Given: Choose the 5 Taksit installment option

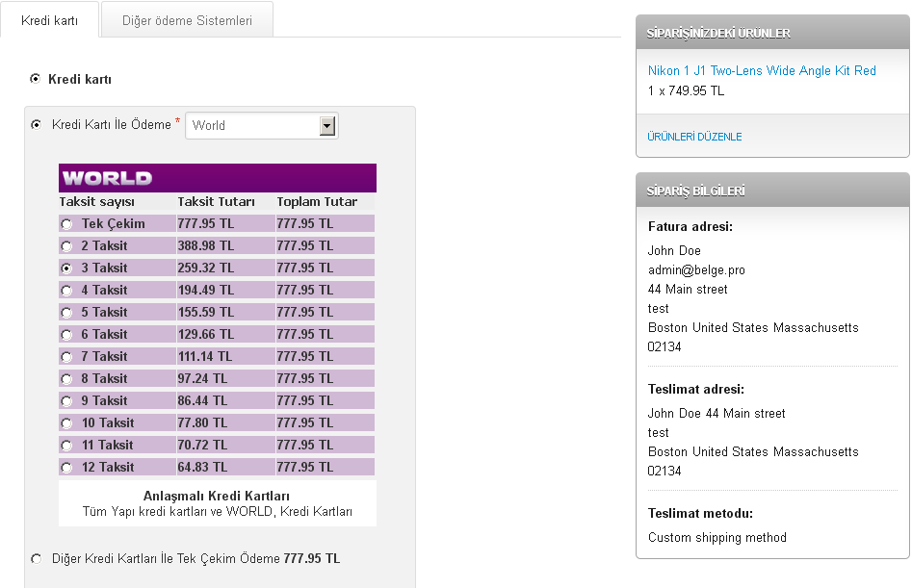Looking at the screenshot, I should click(66, 313).
